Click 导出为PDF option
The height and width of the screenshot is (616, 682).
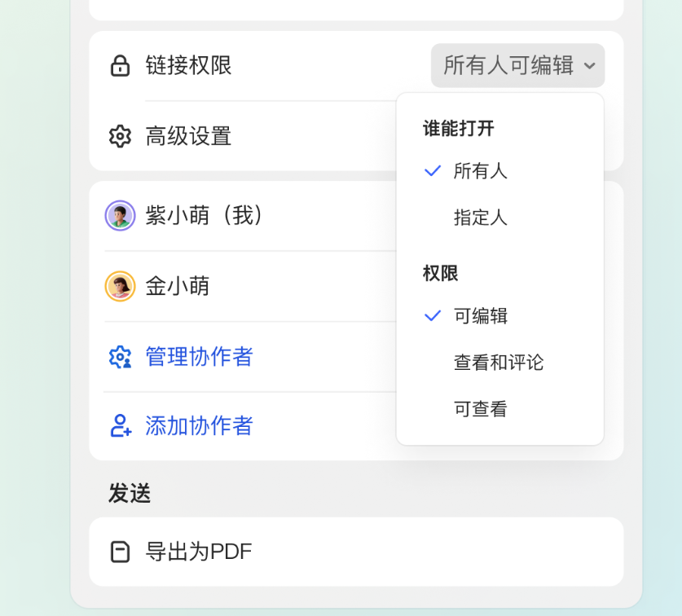(x=356, y=552)
